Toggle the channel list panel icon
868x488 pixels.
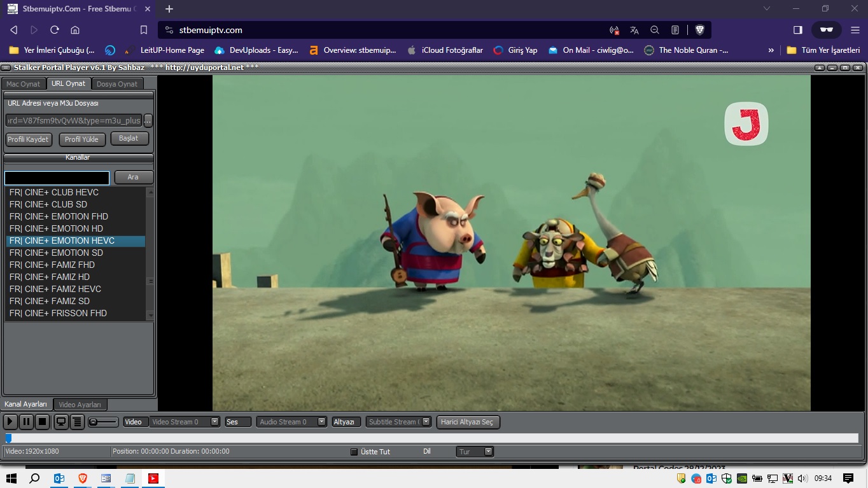[x=77, y=421]
